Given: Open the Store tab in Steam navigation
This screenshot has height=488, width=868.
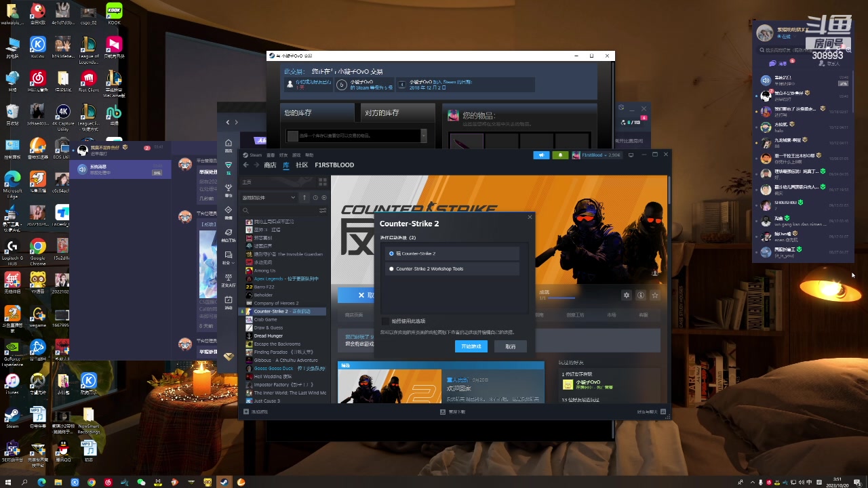Looking at the screenshot, I should pos(270,165).
